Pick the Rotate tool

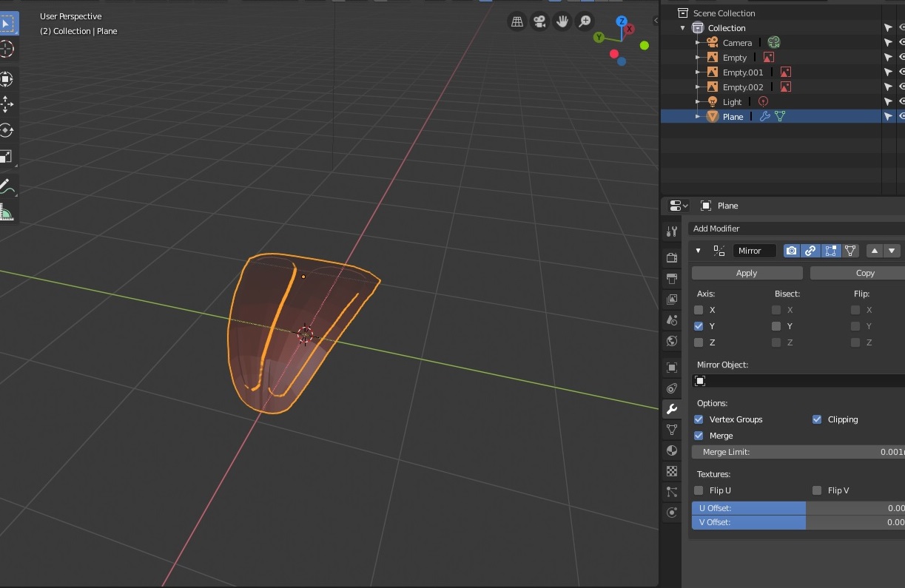pyautogui.click(x=6, y=130)
